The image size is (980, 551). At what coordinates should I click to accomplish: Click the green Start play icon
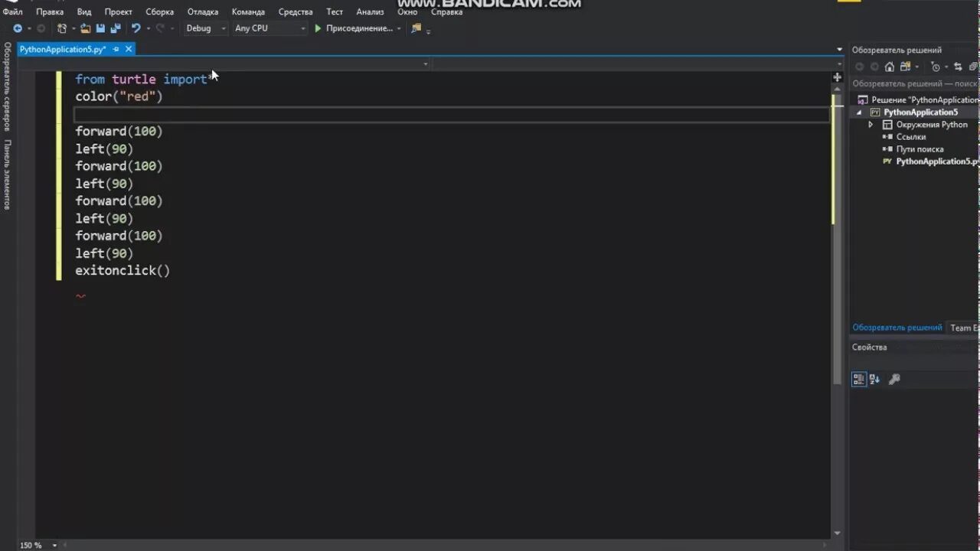[318, 28]
